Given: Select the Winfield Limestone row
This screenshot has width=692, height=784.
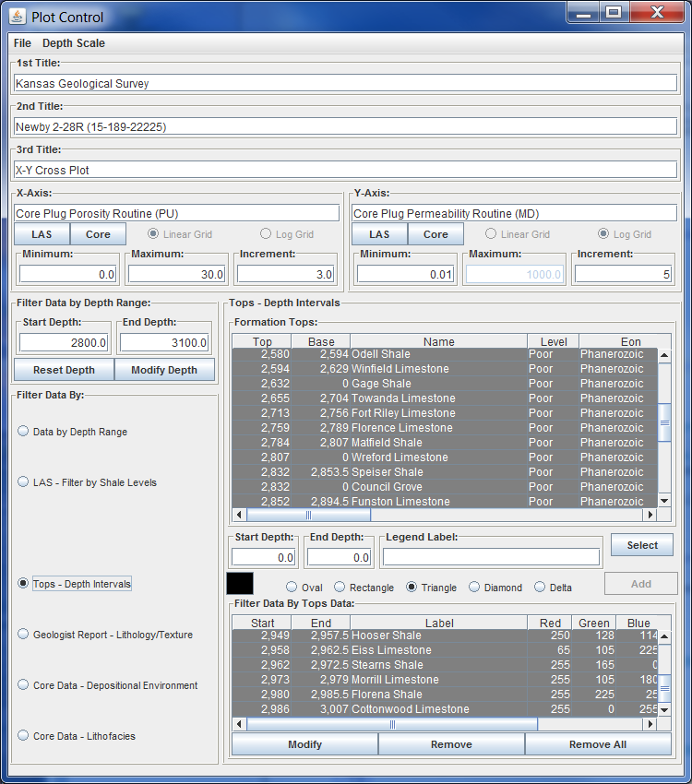Looking at the screenshot, I should point(445,369).
